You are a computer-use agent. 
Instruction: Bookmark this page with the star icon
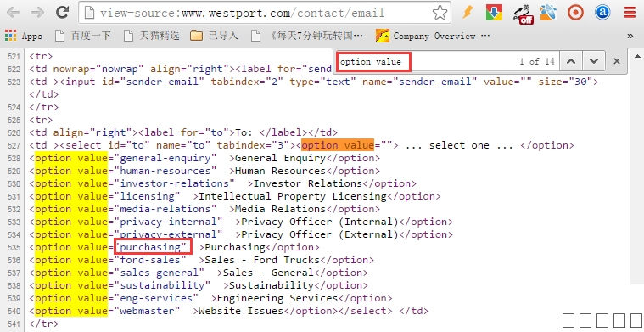[440, 13]
